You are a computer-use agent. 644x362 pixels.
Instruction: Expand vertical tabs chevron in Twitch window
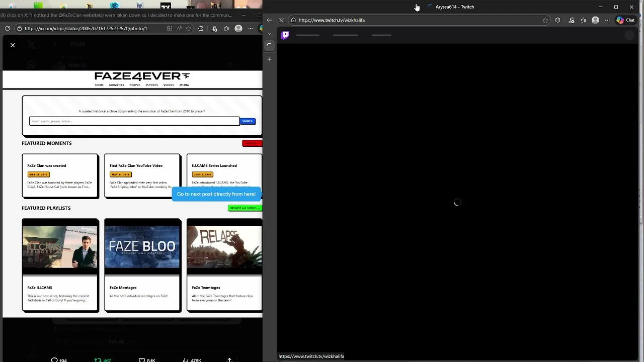269,34
